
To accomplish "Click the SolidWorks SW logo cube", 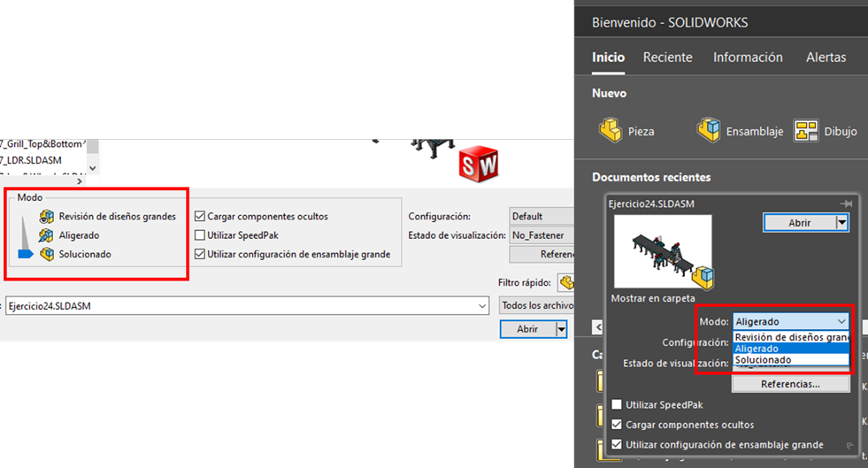I will pos(479,164).
